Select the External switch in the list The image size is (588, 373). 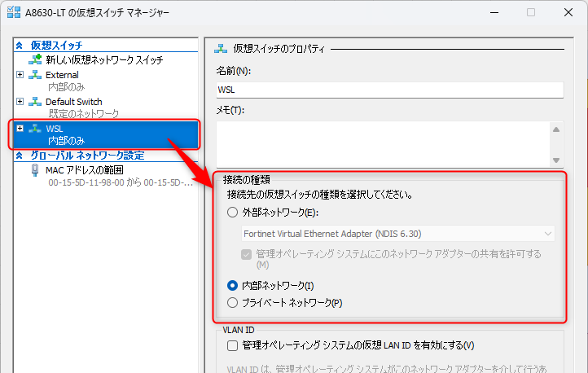tap(62, 75)
